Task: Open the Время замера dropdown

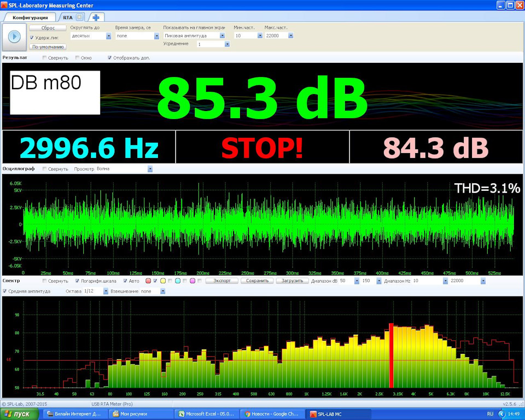Action: point(156,36)
